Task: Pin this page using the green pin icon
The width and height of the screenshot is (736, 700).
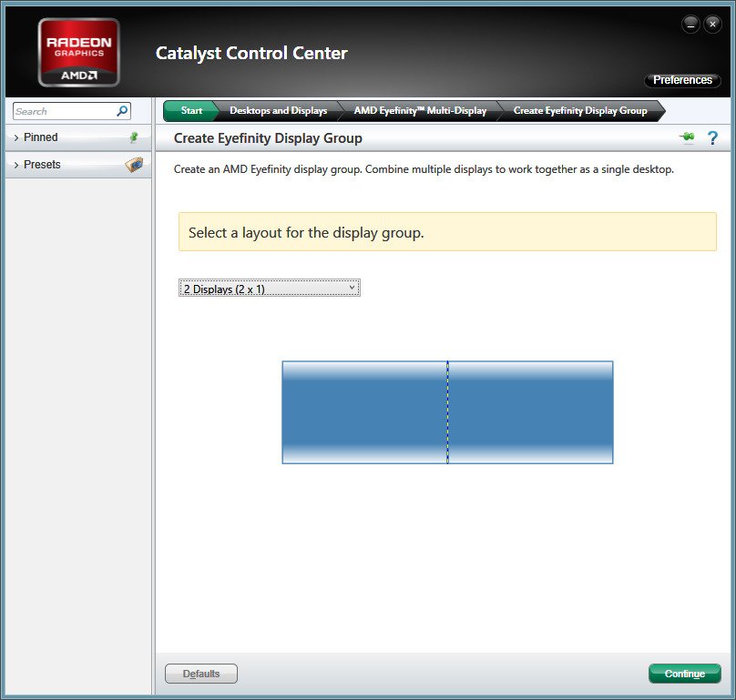Action: click(x=687, y=137)
